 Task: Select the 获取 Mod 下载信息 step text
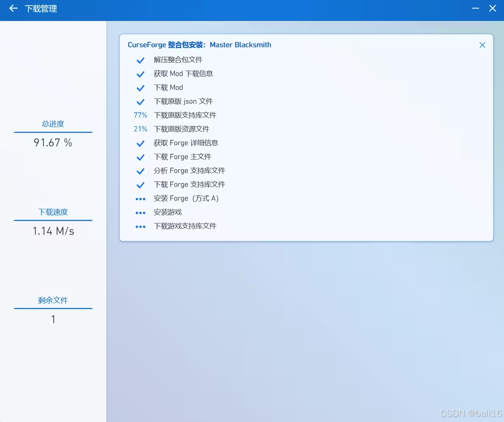183,74
